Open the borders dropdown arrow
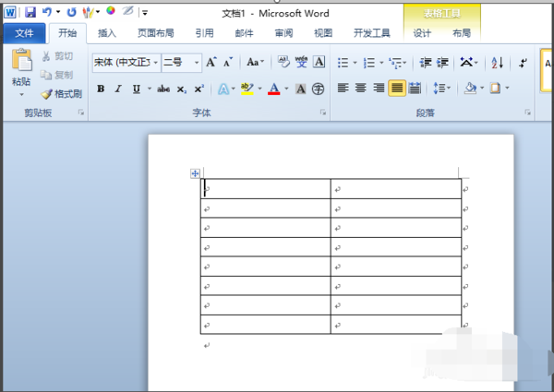The width and height of the screenshot is (554, 392). pyautogui.click(x=507, y=88)
